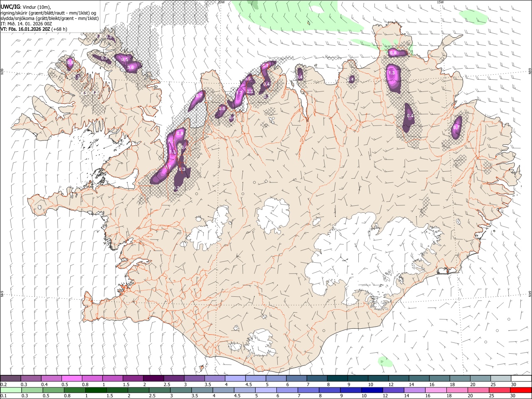
Task: Select the white 30 swatch in the top legend
Action: pyautogui.click(x=521, y=378)
